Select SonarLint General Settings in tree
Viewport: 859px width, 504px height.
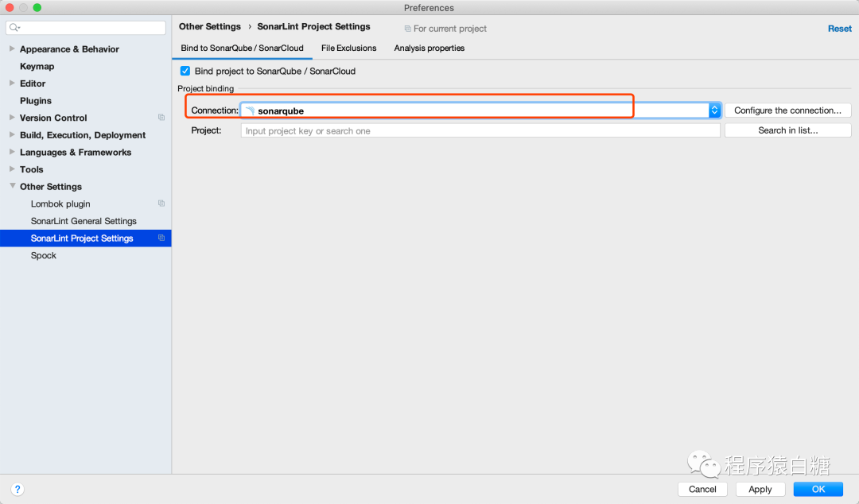(x=84, y=221)
